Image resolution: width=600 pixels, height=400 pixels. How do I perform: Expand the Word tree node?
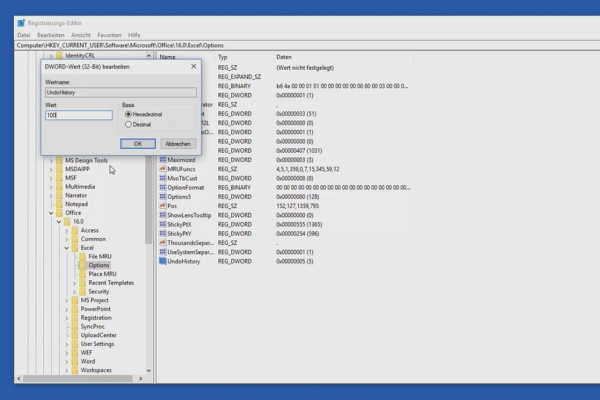tap(67, 361)
